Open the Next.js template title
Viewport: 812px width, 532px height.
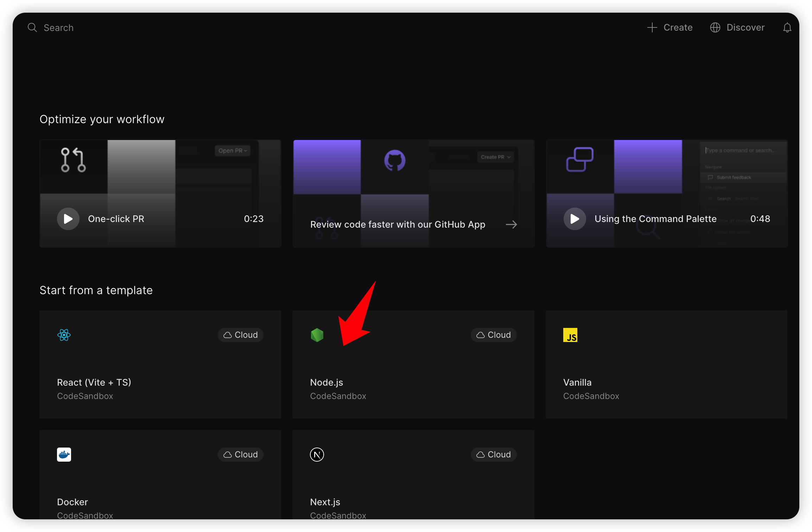(325, 502)
